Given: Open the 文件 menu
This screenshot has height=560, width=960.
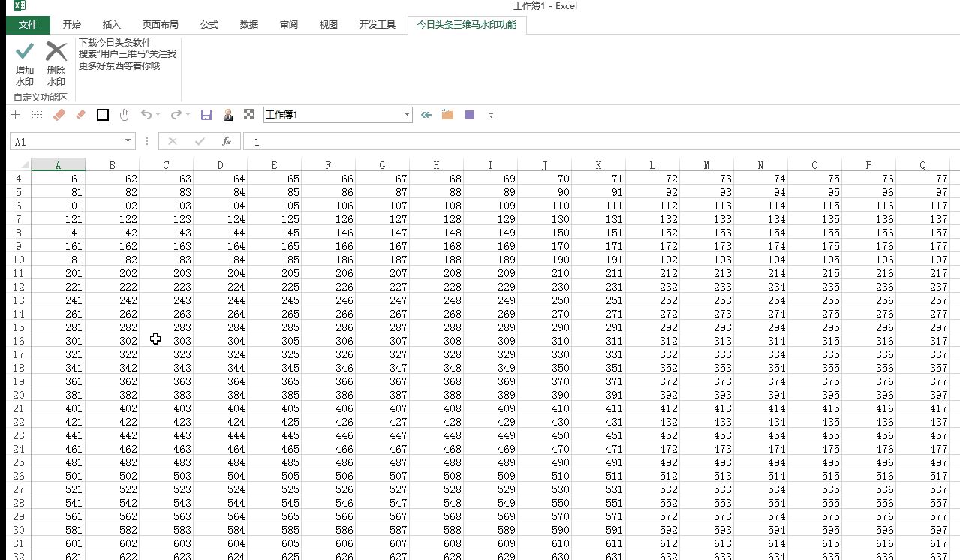Looking at the screenshot, I should coord(28,25).
